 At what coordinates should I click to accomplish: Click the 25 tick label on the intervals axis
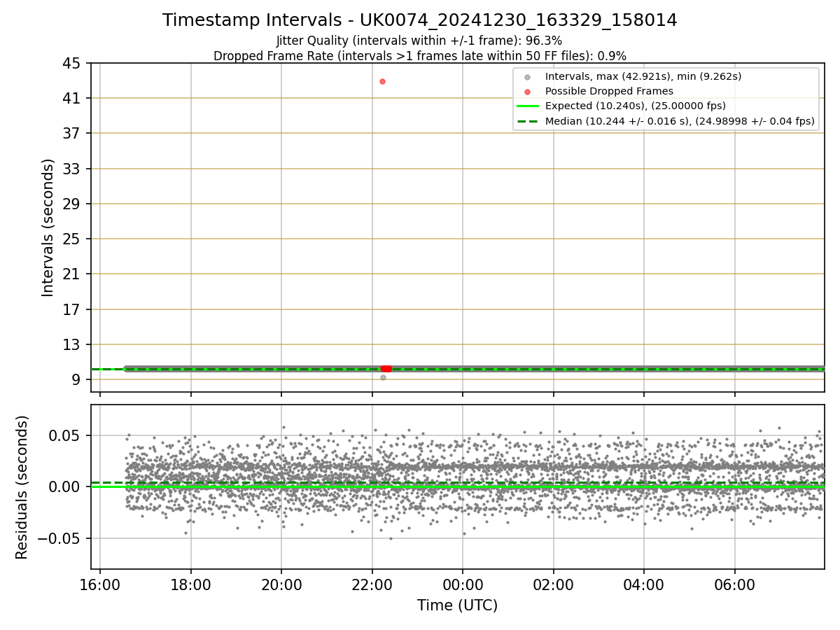(x=73, y=239)
